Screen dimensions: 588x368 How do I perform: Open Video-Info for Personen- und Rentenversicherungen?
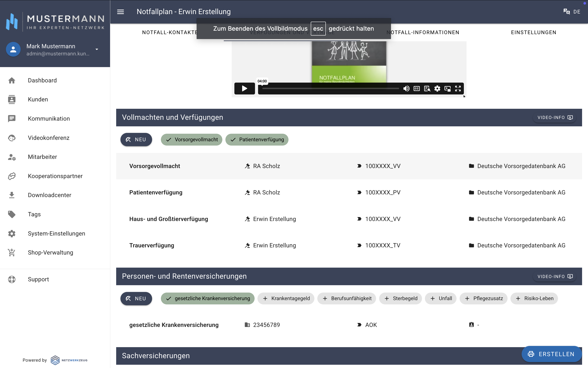555,276
